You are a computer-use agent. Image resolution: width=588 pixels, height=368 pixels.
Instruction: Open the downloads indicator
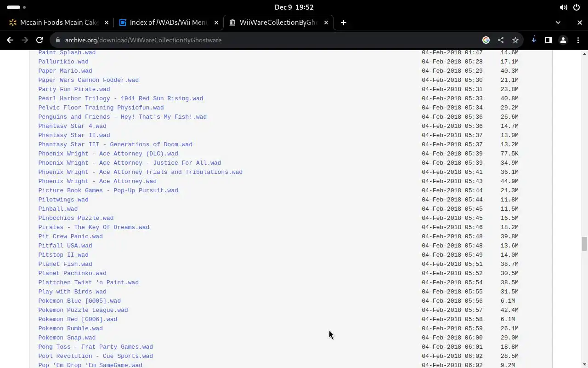(534, 40)
